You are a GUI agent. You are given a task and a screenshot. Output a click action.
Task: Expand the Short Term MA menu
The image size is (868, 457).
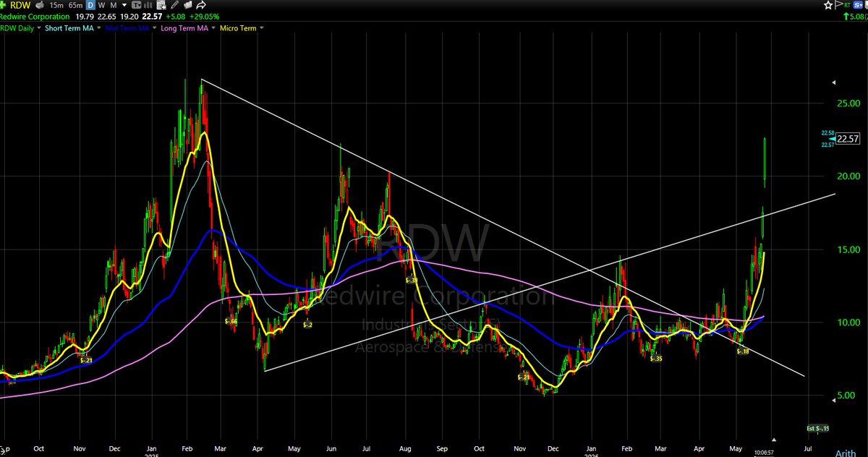point(98,28)
